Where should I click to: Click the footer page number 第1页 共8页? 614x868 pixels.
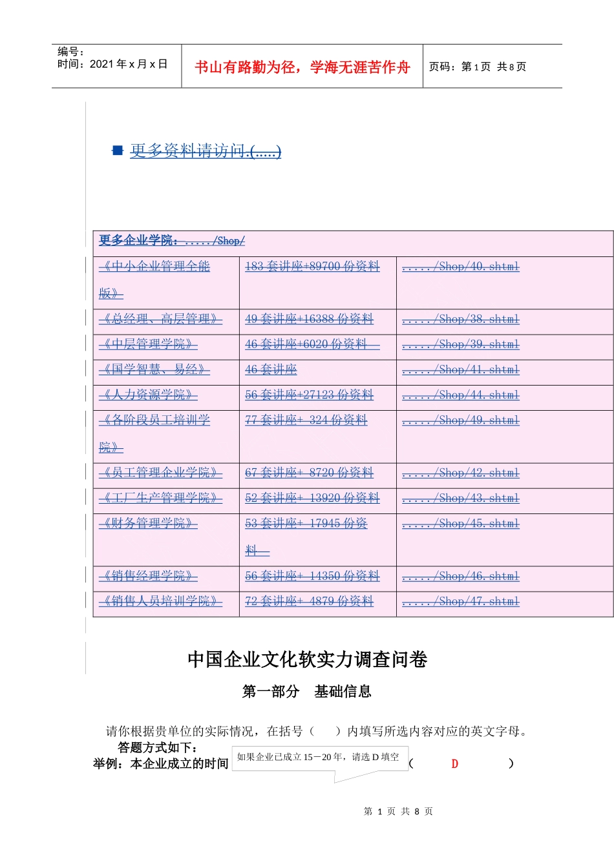point(398,811)
